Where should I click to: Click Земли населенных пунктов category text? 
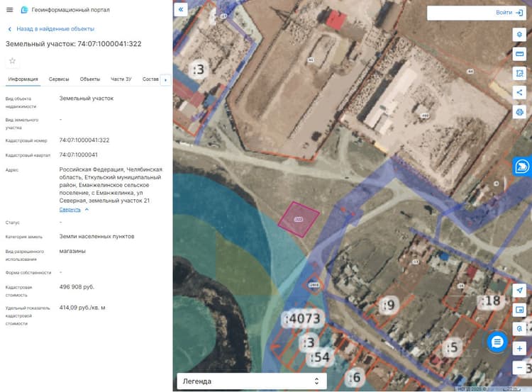[x=96, y=236]
